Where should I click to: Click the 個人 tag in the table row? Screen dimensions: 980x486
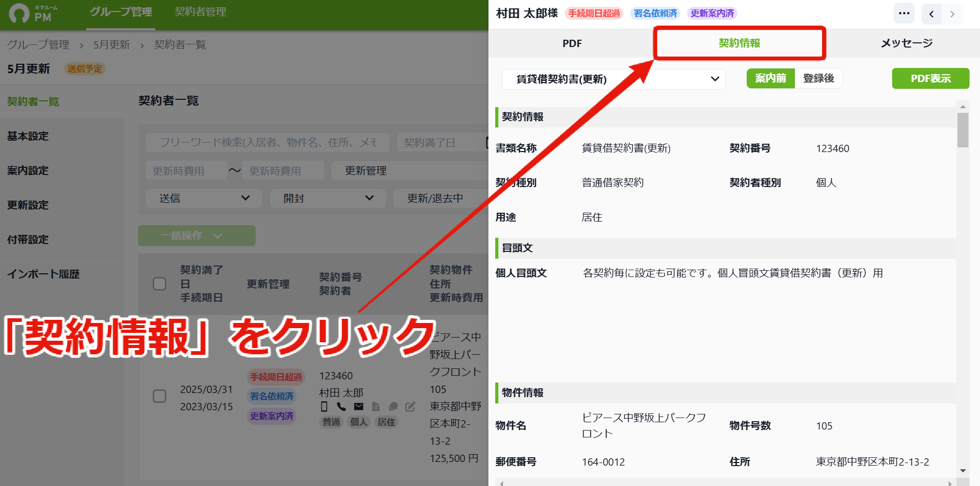pos(359,422)
